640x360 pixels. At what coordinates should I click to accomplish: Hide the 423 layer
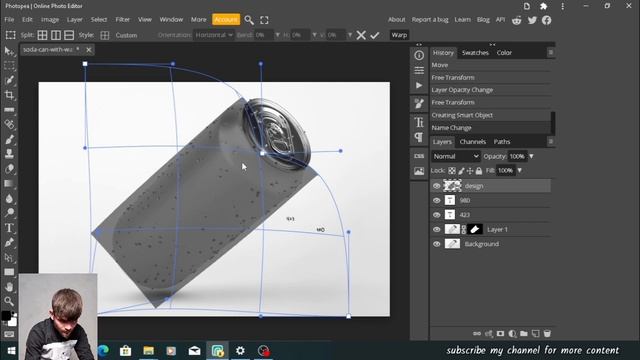coord(436,215)
